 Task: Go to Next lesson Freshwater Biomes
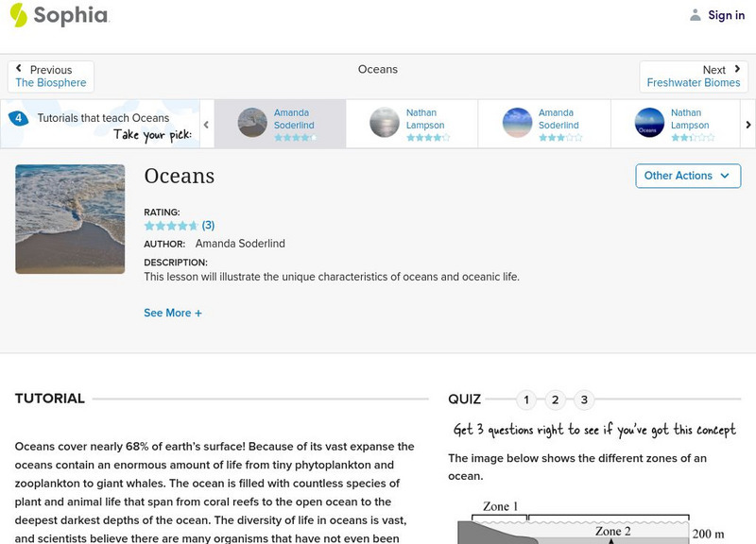pyautogui.click(x=694, y=76)
